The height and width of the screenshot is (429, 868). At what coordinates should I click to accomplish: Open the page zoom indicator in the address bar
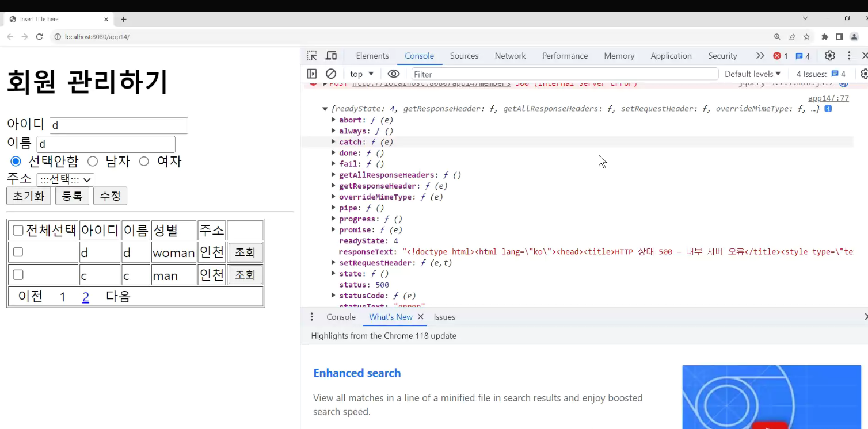point(777,37)
